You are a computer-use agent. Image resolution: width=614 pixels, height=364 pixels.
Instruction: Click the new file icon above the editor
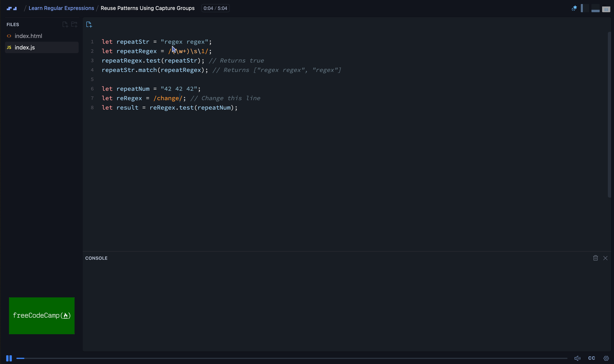[89, 25]
